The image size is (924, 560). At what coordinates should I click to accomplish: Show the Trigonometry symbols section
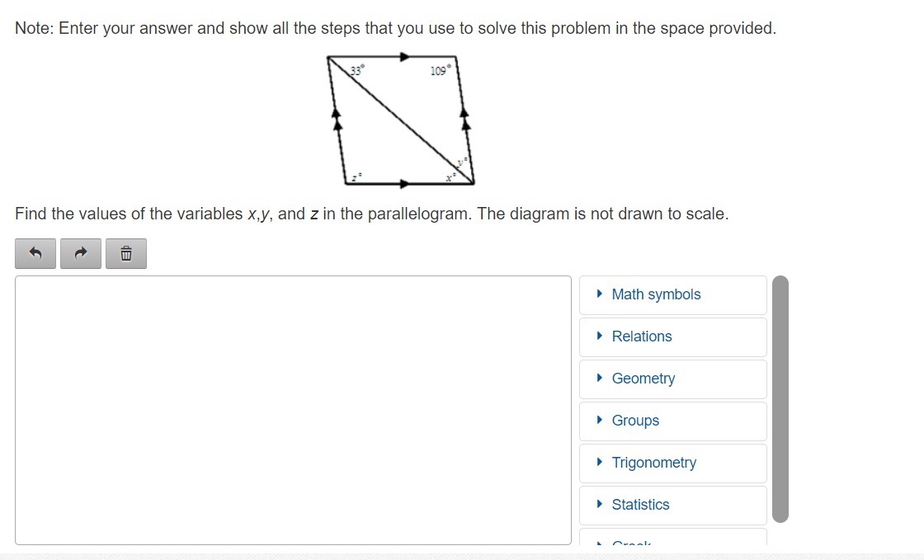click(x=653, y=463)
